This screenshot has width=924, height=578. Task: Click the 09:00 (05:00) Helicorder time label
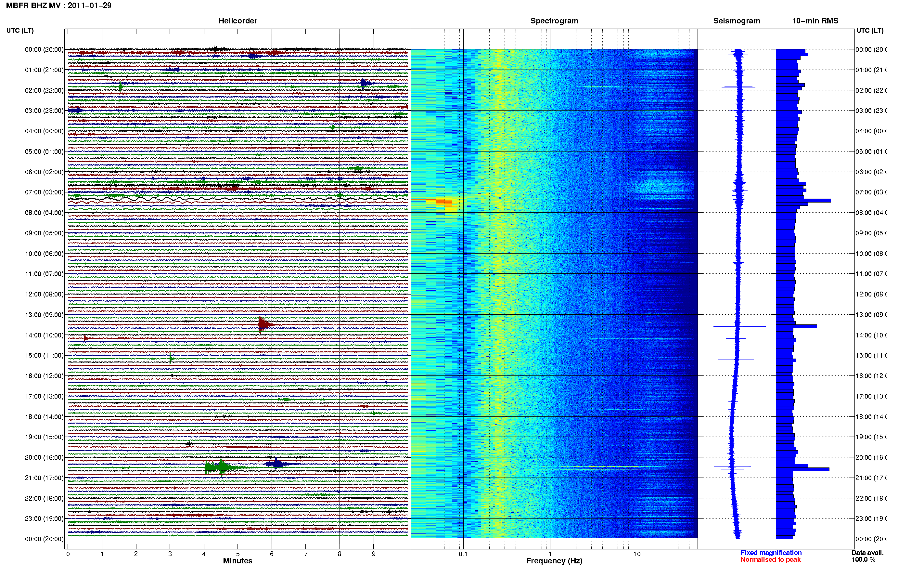pyautogui.click(x=44, y=233)
